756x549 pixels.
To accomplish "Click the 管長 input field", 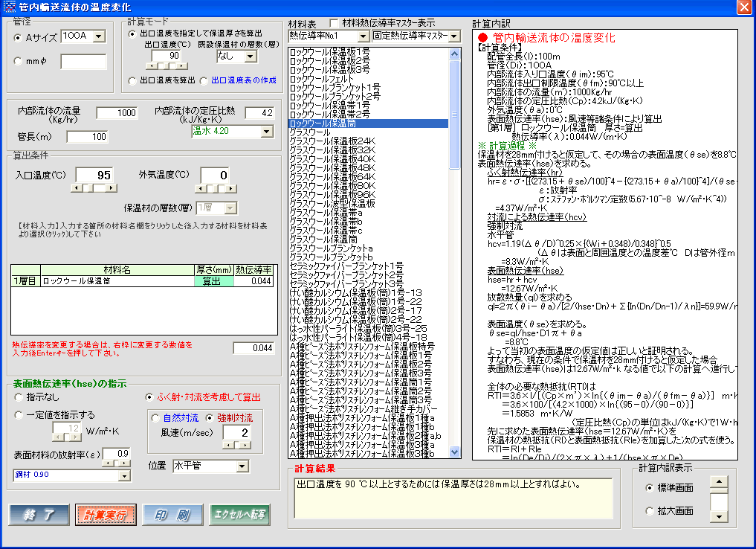I will click(x=87, y=137).
